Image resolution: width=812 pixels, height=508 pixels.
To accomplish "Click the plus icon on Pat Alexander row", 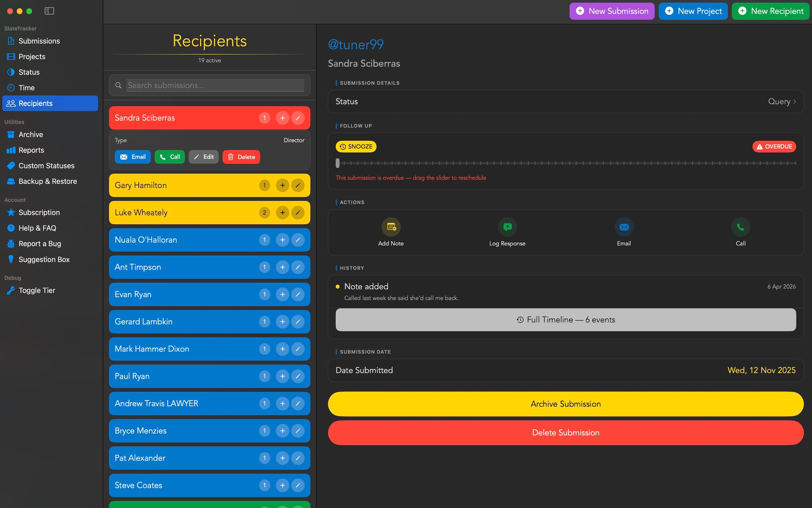I will 283,458.
